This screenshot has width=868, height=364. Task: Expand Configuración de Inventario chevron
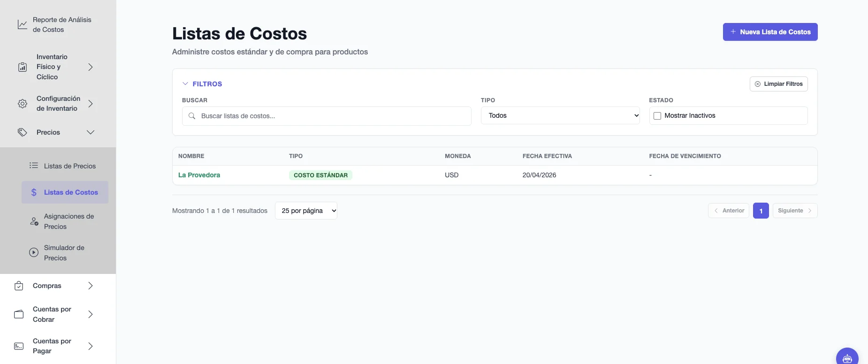(x=91, y=104)
